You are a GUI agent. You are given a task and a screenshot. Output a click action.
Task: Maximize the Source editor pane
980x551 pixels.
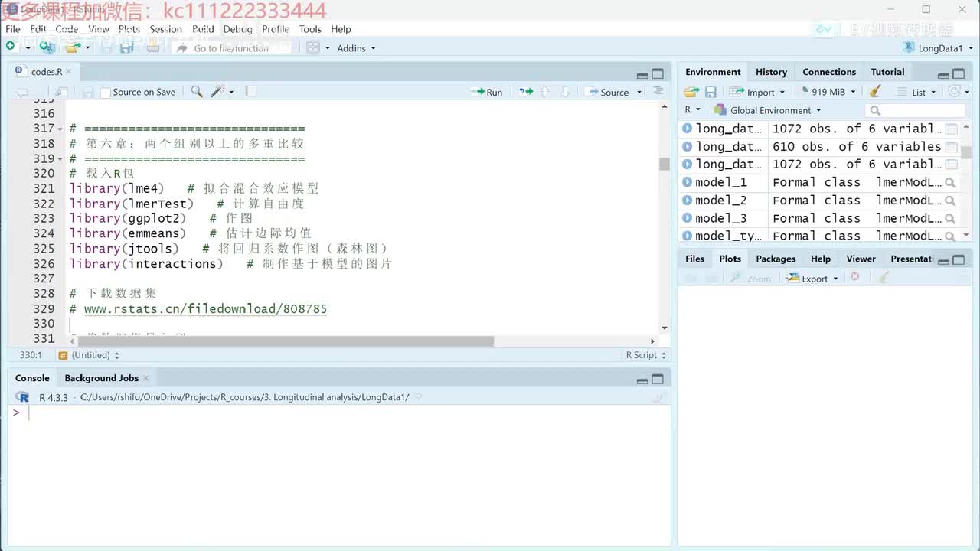pyautogui.click(x=658, y=73)
